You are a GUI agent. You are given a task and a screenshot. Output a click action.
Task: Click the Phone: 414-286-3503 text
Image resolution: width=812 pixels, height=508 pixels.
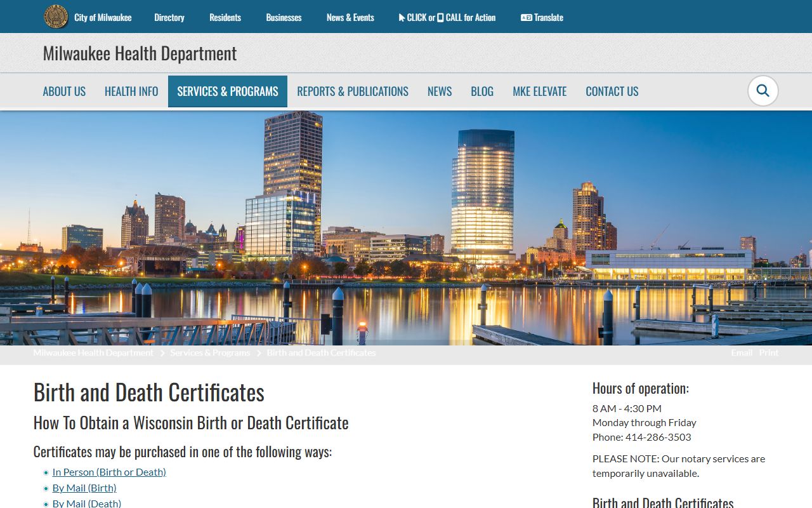(642, 437)
